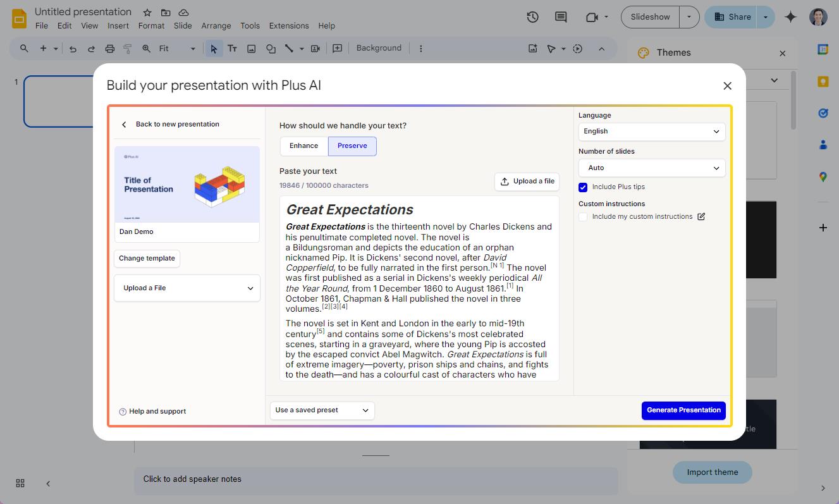The image size is (839, 504).
Task: Add a new slide with plus icon
Action: [x=43, y=49]
